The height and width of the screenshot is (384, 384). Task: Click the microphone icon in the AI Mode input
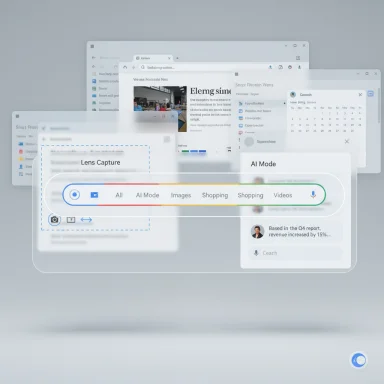tap(256, 253)
